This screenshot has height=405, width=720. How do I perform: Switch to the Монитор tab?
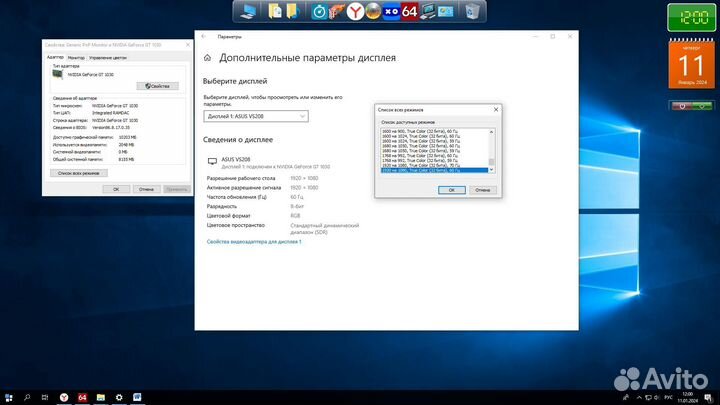click(76, 58)
